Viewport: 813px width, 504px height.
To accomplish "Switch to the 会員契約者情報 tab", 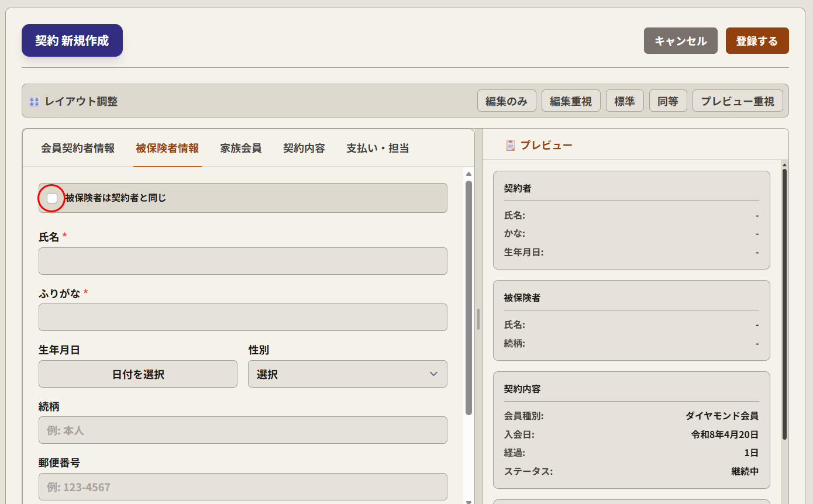I will point(78,149).
